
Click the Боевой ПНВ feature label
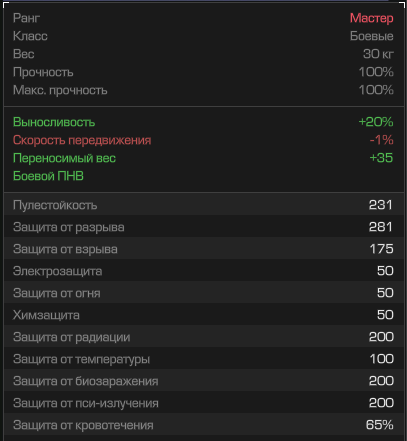pyautogui.click(x=48, y=176)
